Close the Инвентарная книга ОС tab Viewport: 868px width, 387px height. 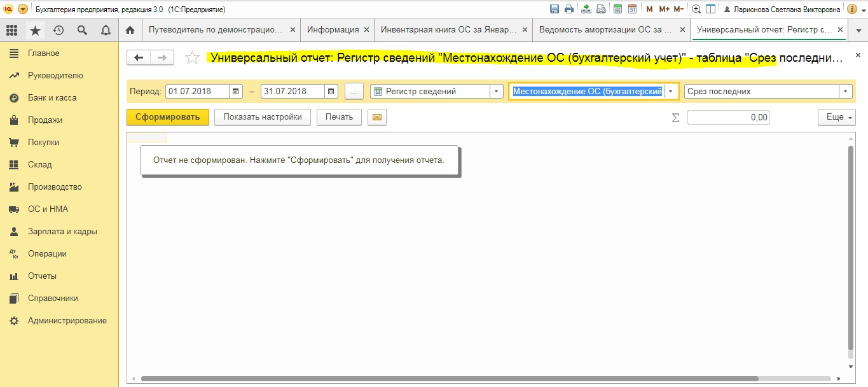(525, 29)
